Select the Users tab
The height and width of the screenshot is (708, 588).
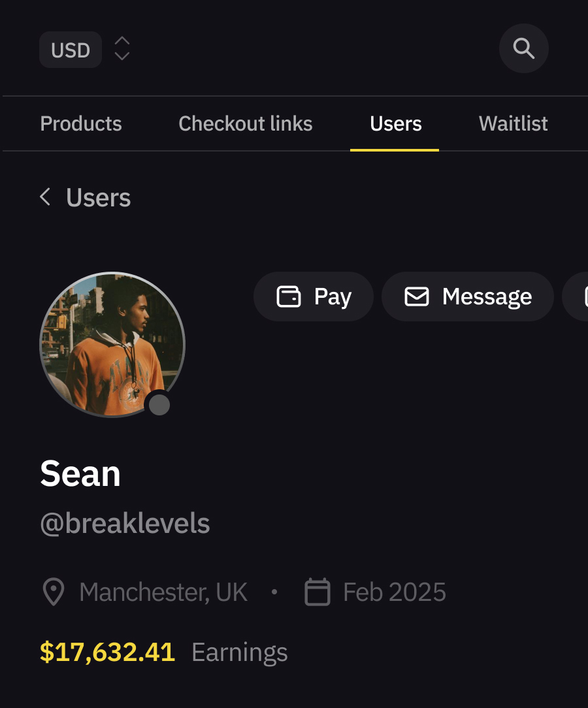(395, 123)
